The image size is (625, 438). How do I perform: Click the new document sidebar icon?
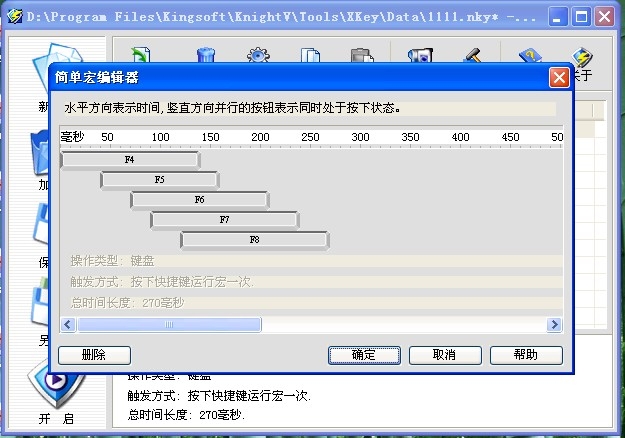(44, 68)
